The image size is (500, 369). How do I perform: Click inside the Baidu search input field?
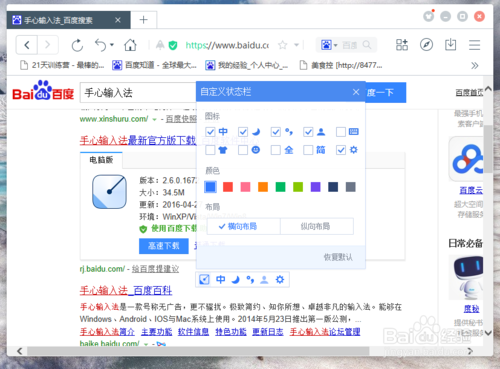tap(138, 93)
